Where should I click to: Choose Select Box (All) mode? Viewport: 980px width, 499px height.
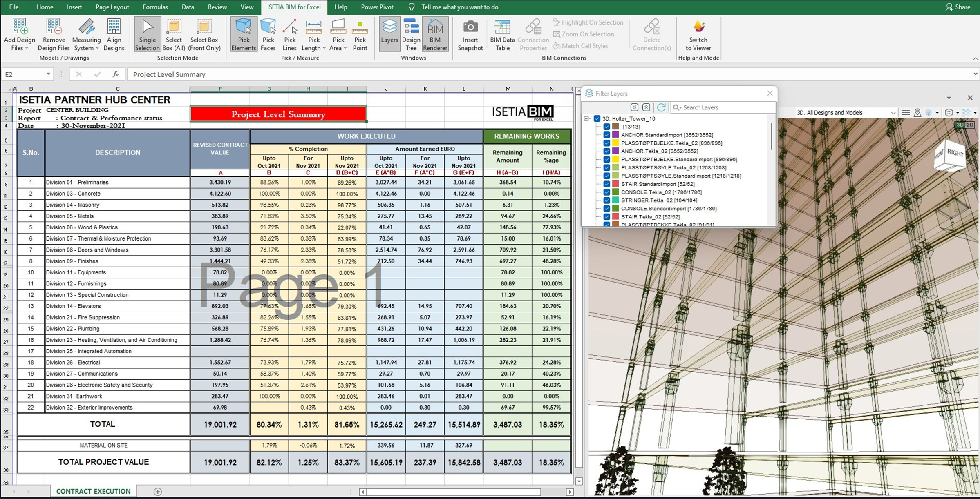point(174,35)
